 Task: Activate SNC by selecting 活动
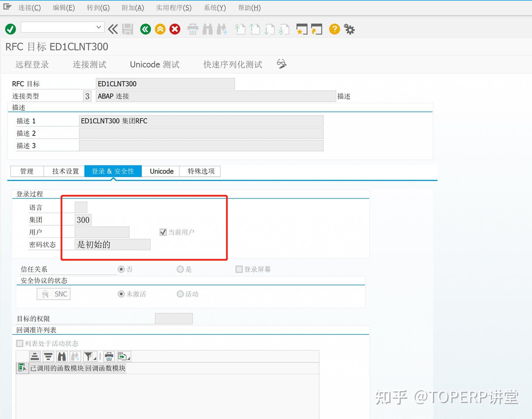180,294
